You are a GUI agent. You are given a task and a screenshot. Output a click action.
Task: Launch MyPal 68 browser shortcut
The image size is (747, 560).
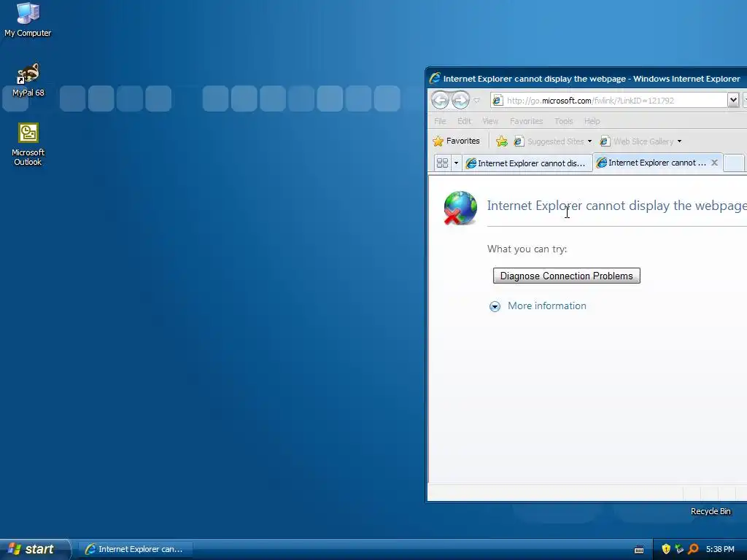(28, 79)
